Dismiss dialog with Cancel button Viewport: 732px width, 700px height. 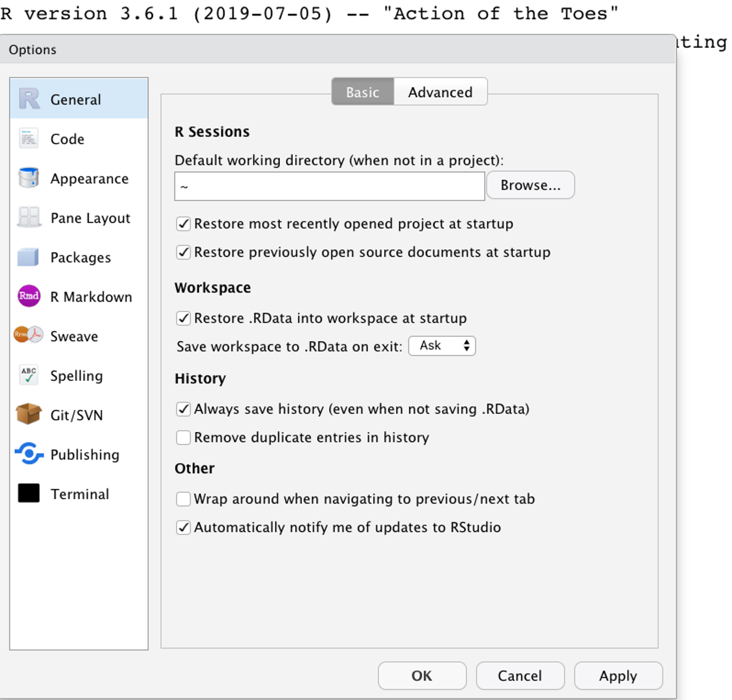pos(520,675)
